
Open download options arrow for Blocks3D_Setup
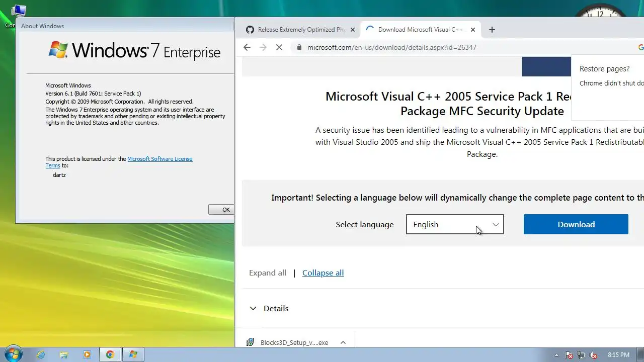pos(343,342)
